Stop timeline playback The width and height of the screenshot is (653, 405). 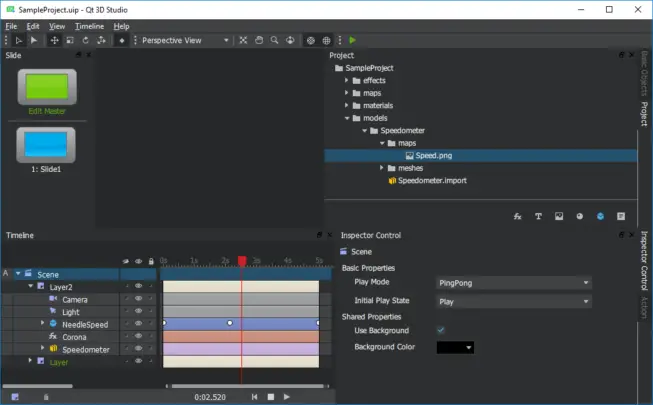271,397
